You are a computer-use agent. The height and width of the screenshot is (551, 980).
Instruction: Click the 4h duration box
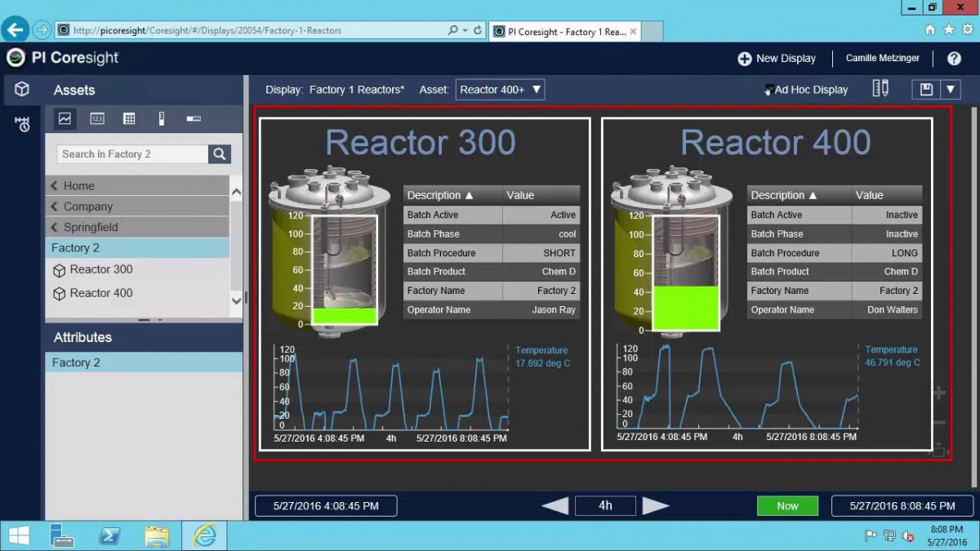pos(605,506)
